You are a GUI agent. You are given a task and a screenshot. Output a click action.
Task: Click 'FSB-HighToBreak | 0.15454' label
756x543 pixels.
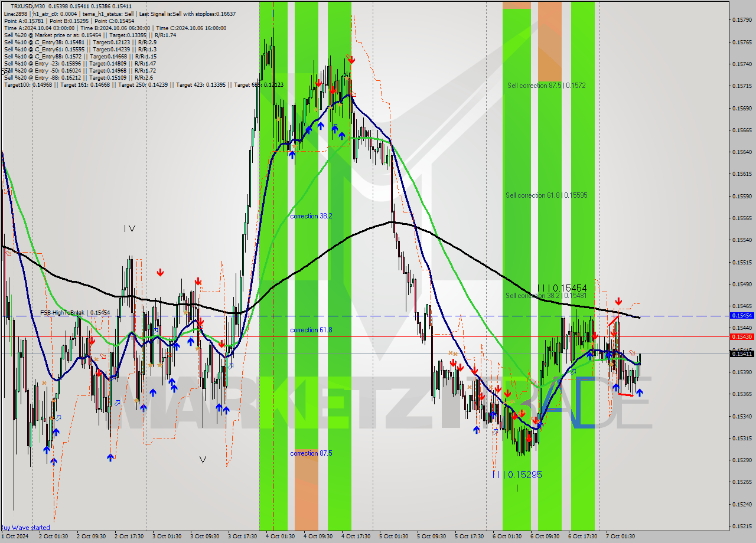(75, 313)
